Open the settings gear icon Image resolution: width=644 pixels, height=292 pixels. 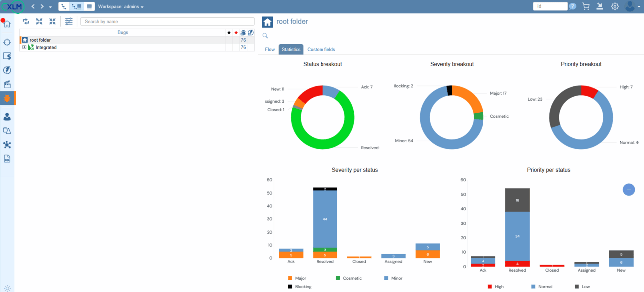coord(615,6)
